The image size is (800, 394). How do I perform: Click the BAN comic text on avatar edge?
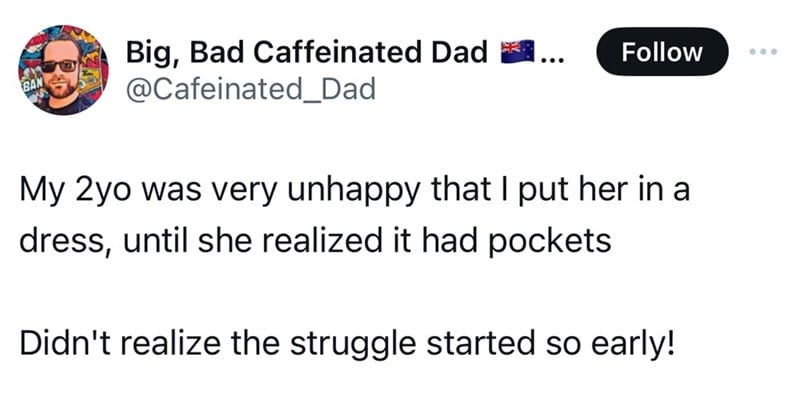tap(29, 86)
